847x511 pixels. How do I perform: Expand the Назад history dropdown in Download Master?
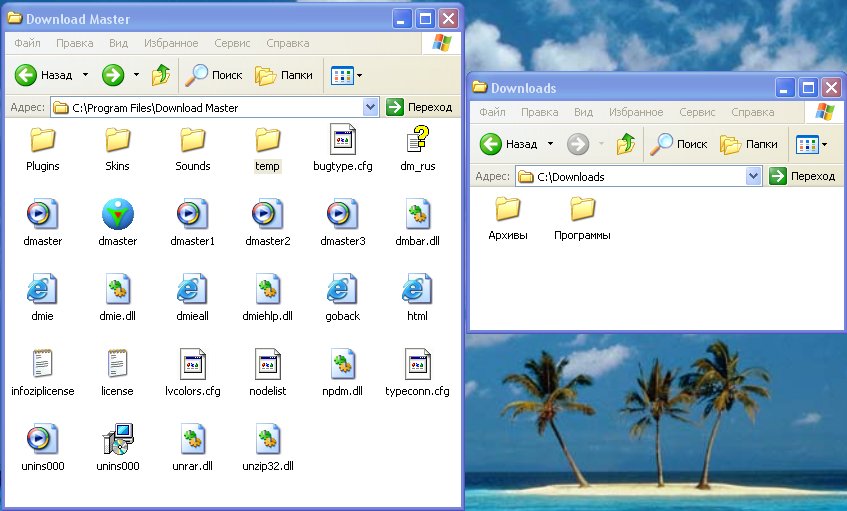click(x=85, y=75)
